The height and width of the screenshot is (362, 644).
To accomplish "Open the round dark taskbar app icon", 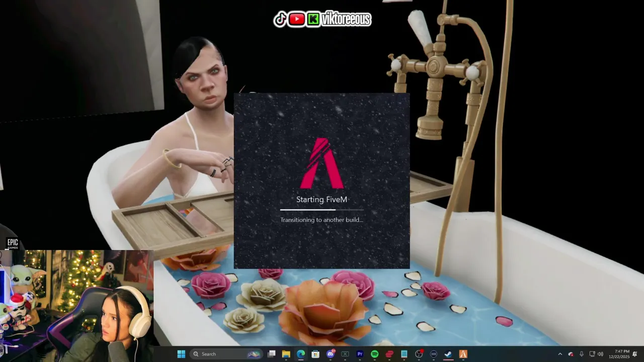I will [x=434, y=354].
